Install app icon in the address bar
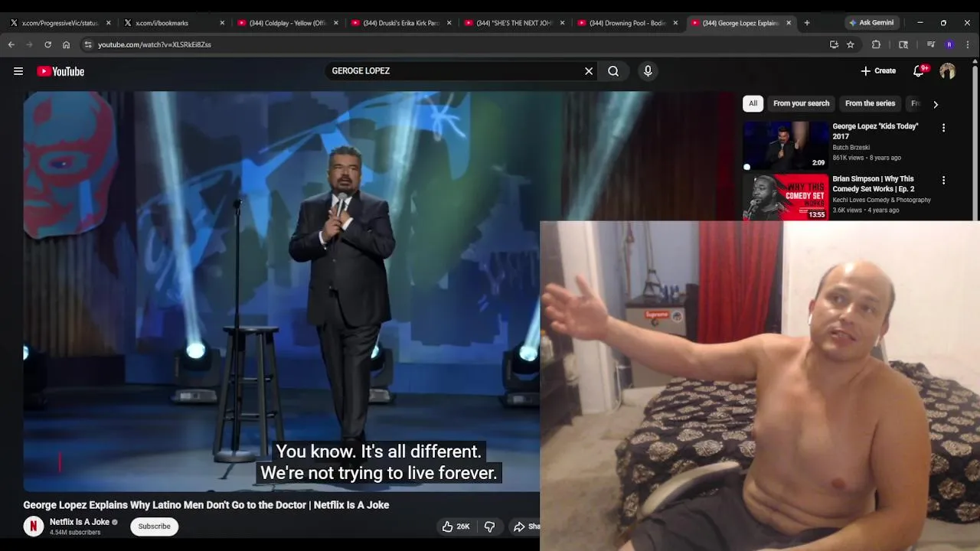Image resolution: width=980 pixels, height=551 pixels. (x=834, y=44)
